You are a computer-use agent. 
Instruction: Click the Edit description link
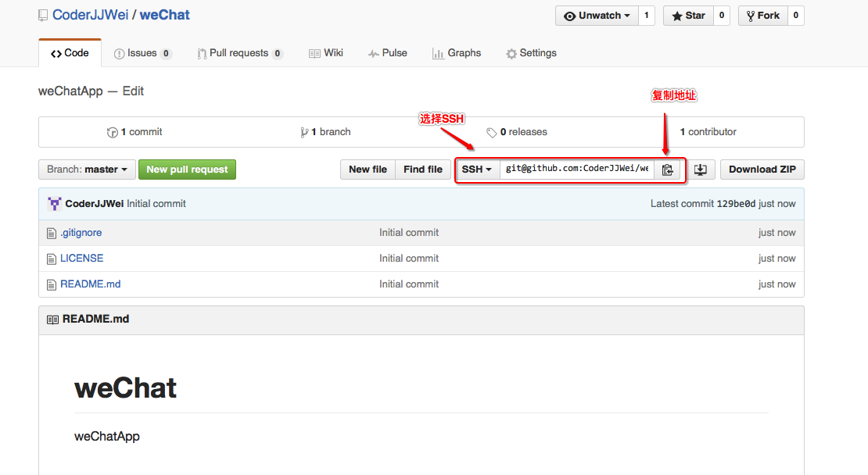pos(133,91)
